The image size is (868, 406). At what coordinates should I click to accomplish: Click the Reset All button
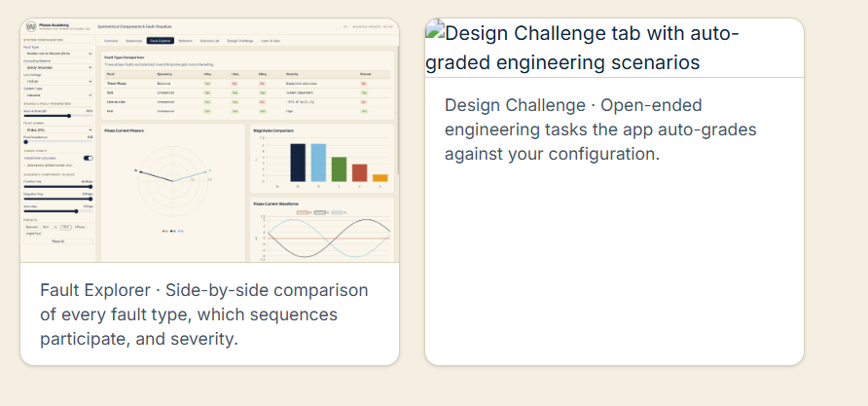click(x=58, y=241)
